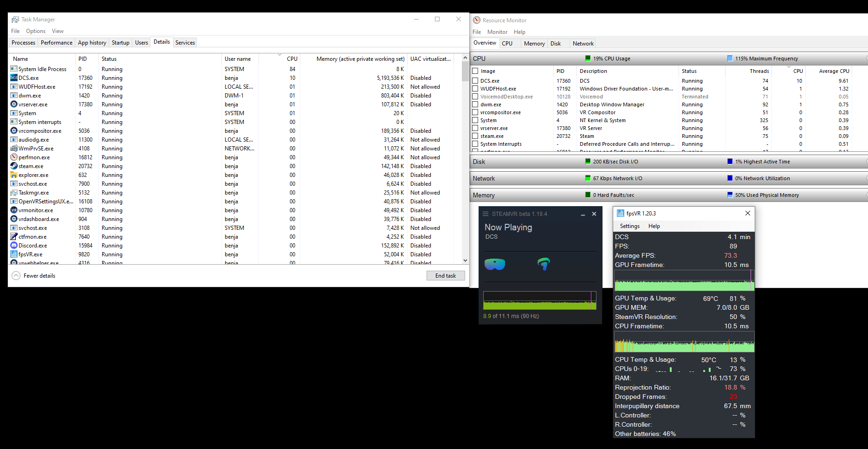Click the System Idle Process icon
This screenshot has height=449, width=868.
(x=14, y=69)
